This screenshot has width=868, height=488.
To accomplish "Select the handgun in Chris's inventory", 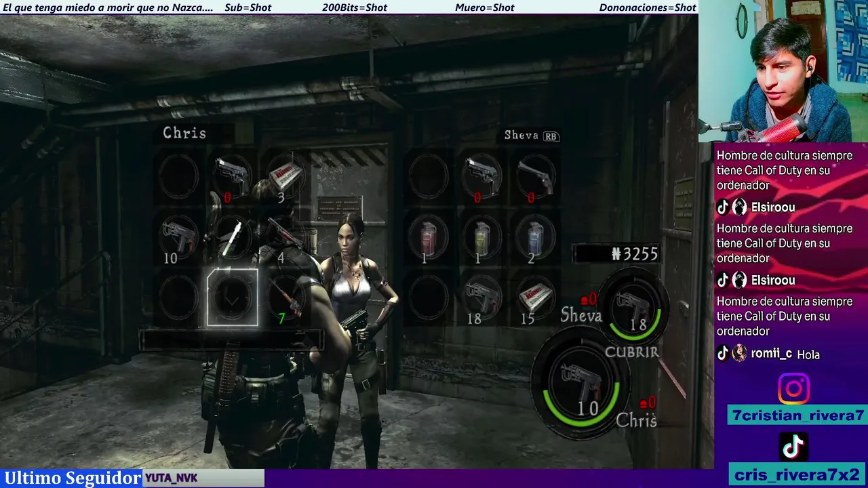I will pyautogui.click(x=232, y=178).
